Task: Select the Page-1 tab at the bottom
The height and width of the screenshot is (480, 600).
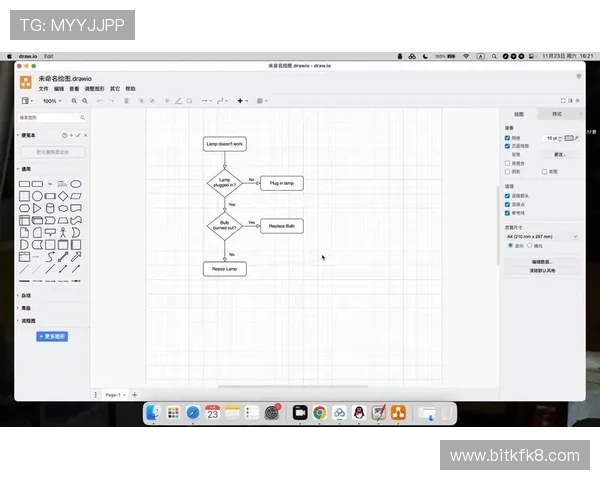Action: pos(115,395)
